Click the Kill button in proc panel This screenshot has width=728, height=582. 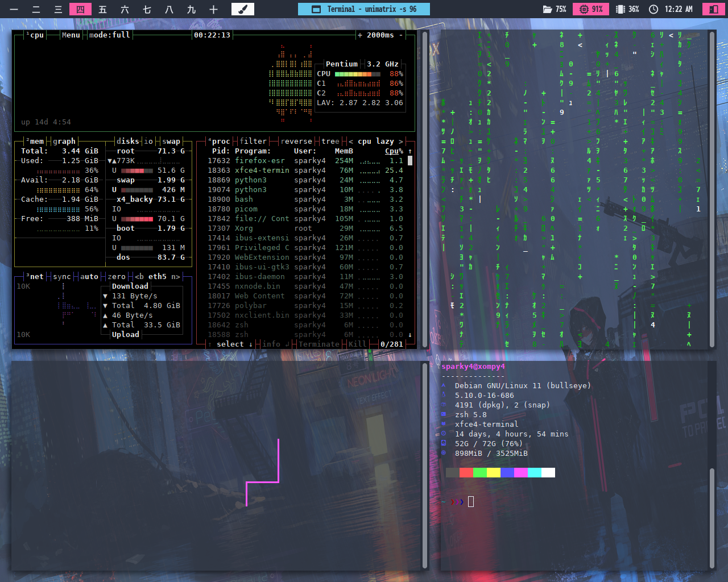point(357,344)
